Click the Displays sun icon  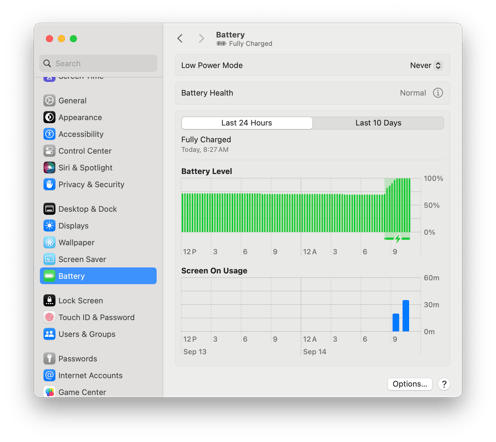[49, 226]
